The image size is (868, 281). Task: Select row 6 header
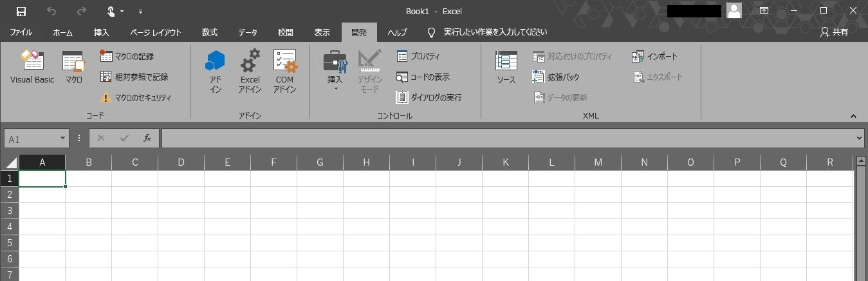[x=10, y=259]
